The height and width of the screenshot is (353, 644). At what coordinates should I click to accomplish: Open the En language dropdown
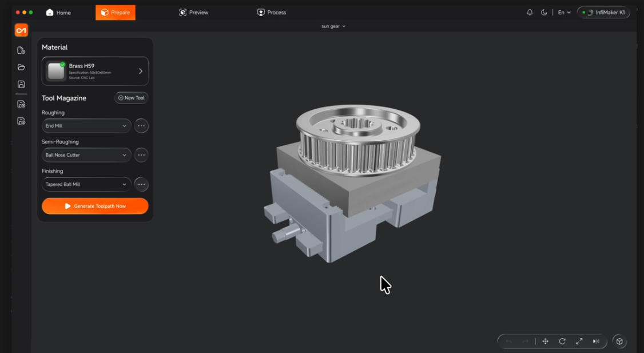click(564, 13)
